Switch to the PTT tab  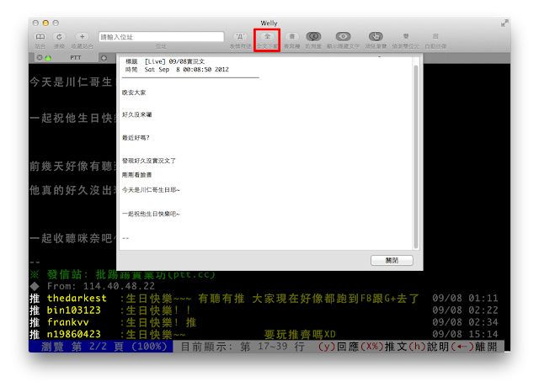pos(76,58)
